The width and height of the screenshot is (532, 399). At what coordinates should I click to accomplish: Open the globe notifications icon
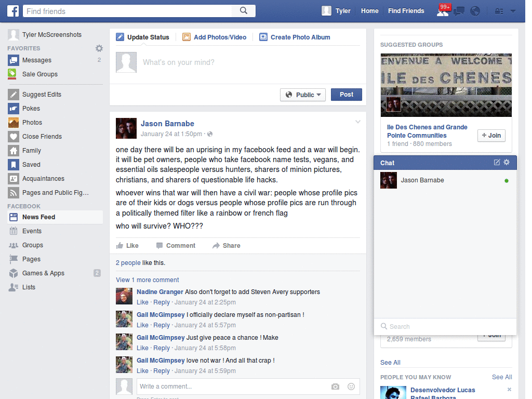[x=475, y=11]
